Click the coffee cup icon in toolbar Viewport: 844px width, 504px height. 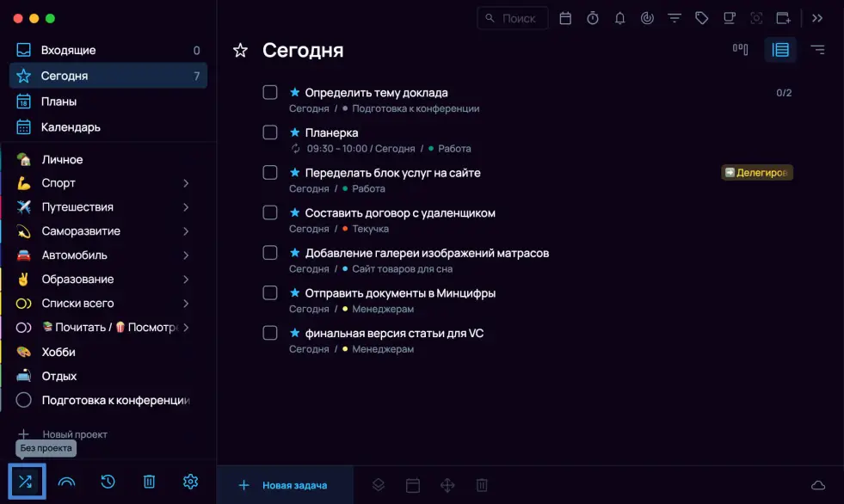pos(729,18)
